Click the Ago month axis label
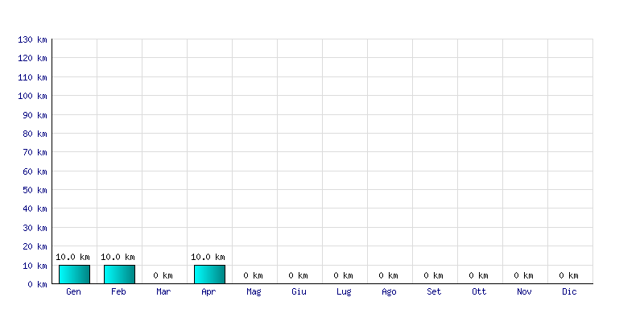This screenshot has width=644, height=322. [x=389, y=291]
